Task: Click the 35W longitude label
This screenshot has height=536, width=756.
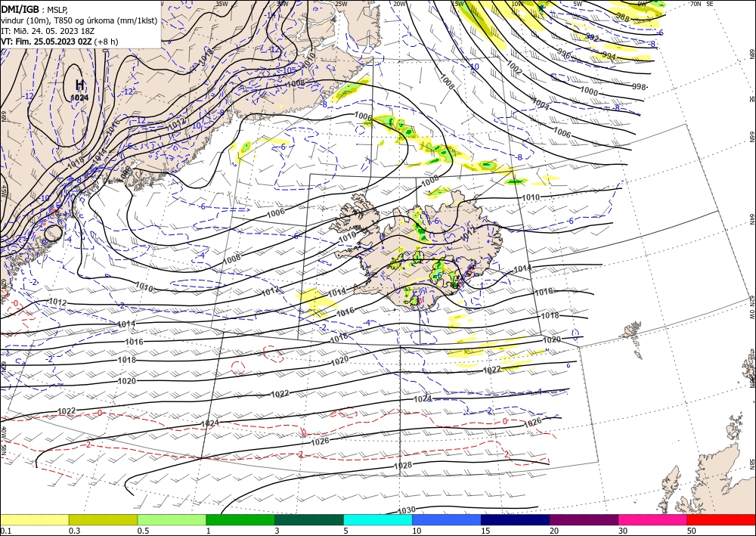Action: click(222, 4)
